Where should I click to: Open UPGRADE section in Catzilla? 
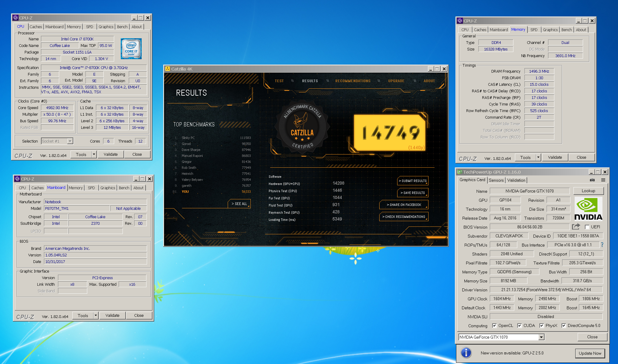point(396,81)
